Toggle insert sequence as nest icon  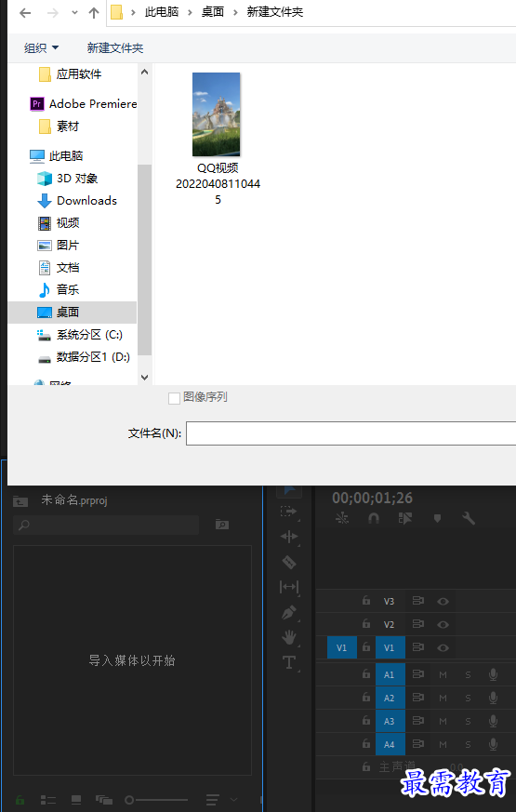(x=343, y=518)
